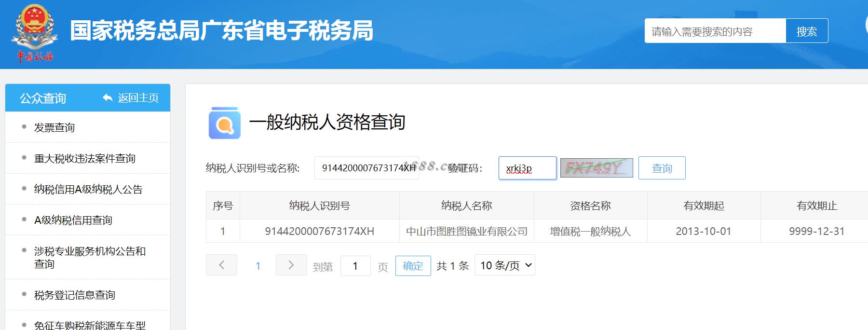Click the 纳税人名称 column header
The image size is (868, 330).
(x=466, y=206)
